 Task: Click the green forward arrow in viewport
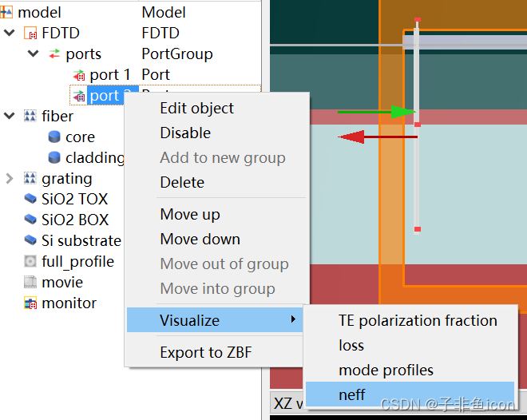(x=377, y=112)
